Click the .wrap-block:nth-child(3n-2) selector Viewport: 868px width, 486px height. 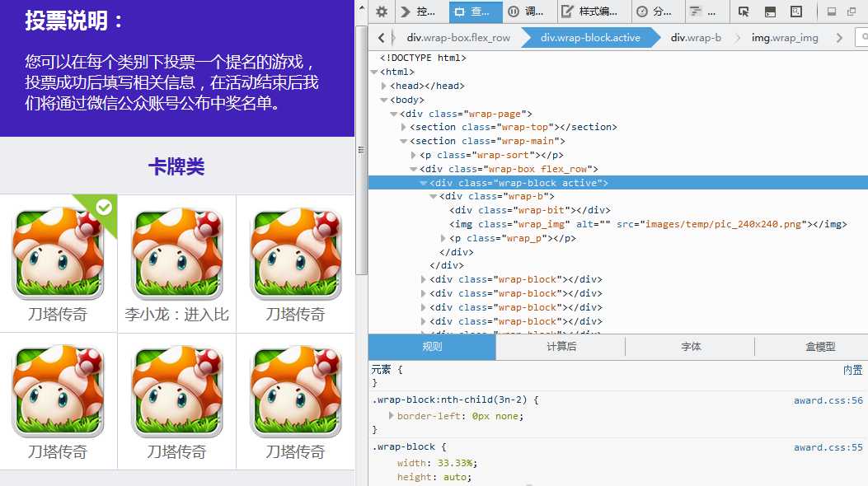point(449,400)
